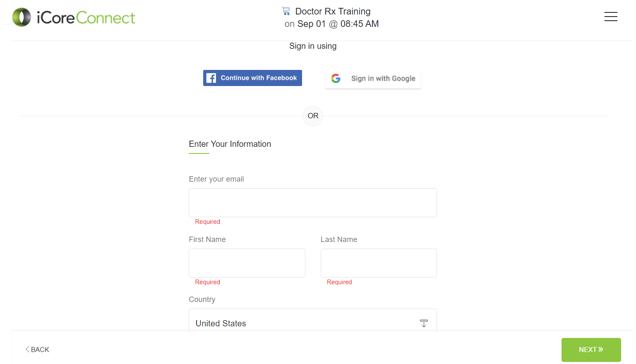The width and height of the screenshot is (636, 364).
Task: Click the 'Sign in using' text
Action: (313, 46)
